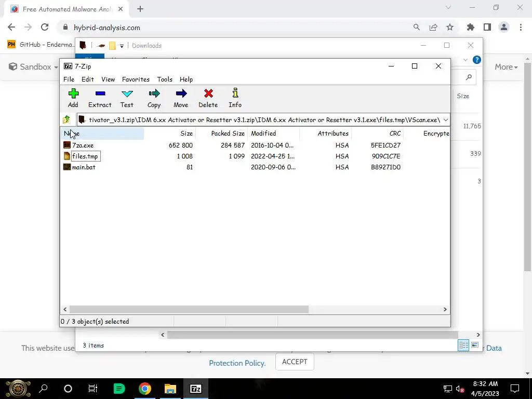Click the share page icon in Chrome
This screenshot has width=532, height=399.
433,27
